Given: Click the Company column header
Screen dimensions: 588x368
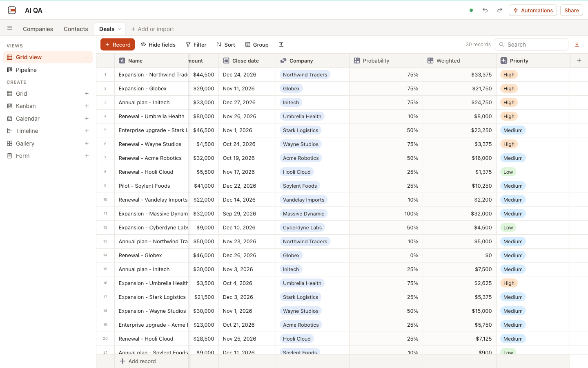Looking at the screenshot, I should point(313,61).
